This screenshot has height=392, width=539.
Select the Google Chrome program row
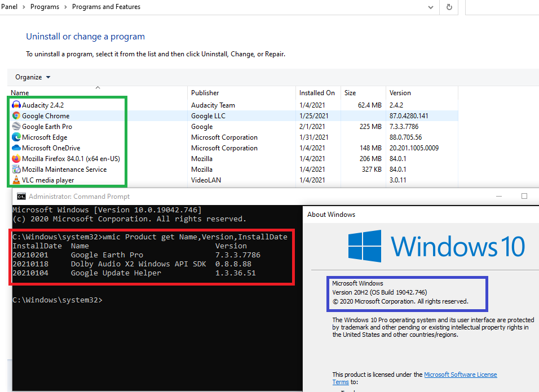[x=234, y=115]
